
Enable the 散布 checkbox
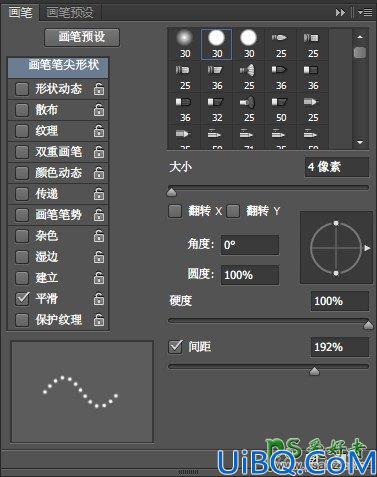pos(22,110)
